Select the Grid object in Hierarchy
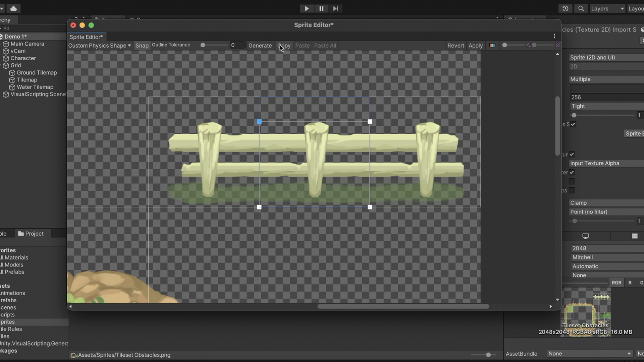The height and width of the screenshot is (362, 644). [x=15, y=65]
